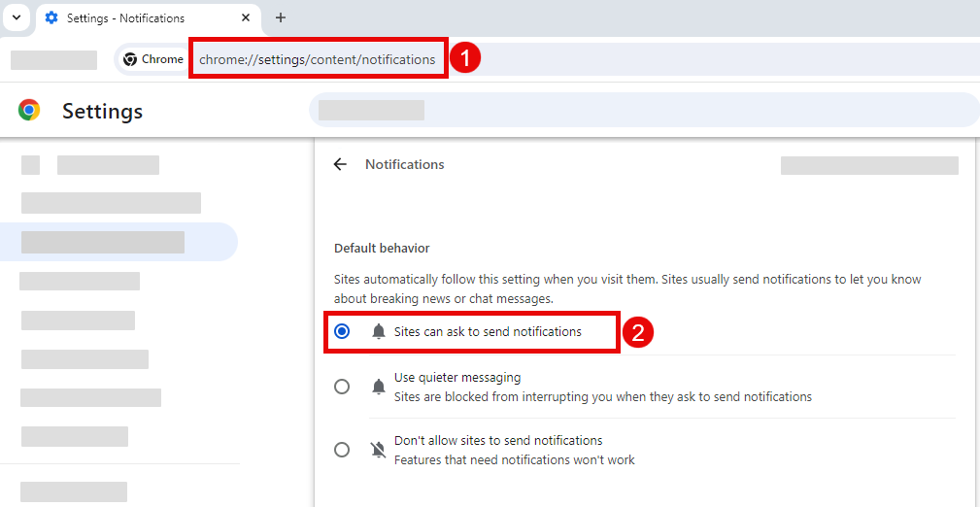Viewport: 980px width, 507px height.
Task: Open the tab search dropdown arrow
Action: (17, 17)
